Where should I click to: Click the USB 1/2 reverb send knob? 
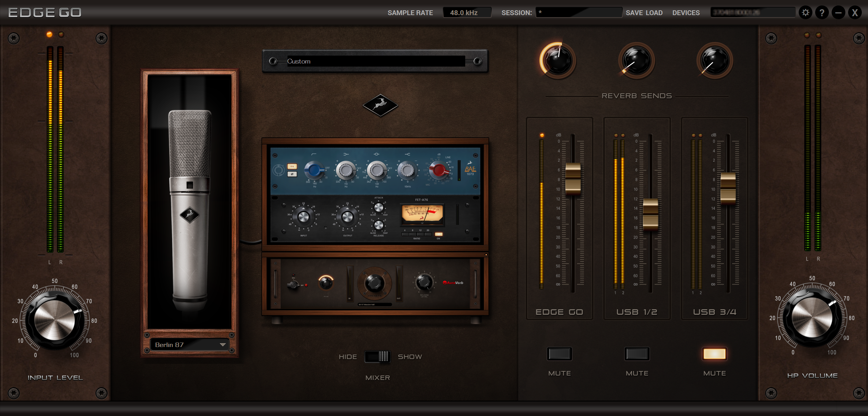pyautogui.click(x=637, y=61)
